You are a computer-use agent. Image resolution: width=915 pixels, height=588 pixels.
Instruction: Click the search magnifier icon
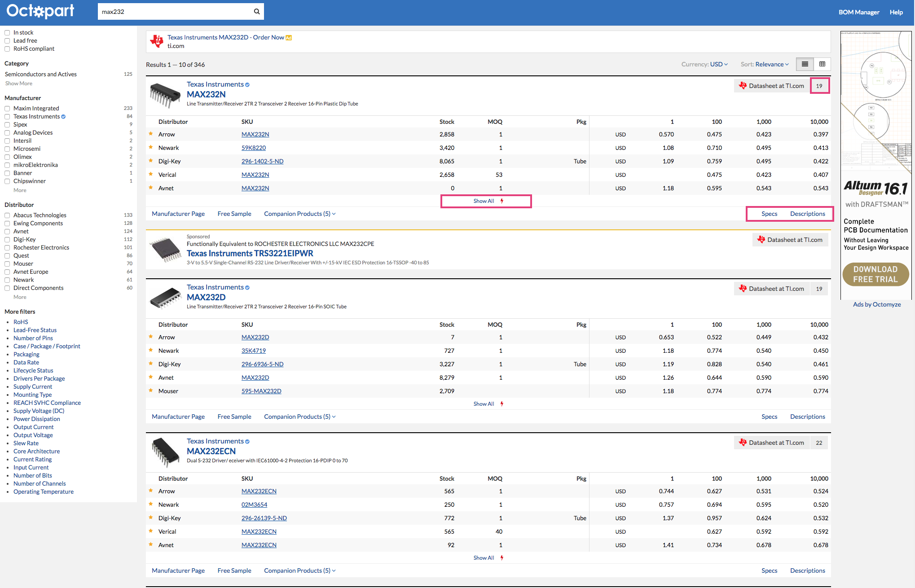click(x=257, y=12)
